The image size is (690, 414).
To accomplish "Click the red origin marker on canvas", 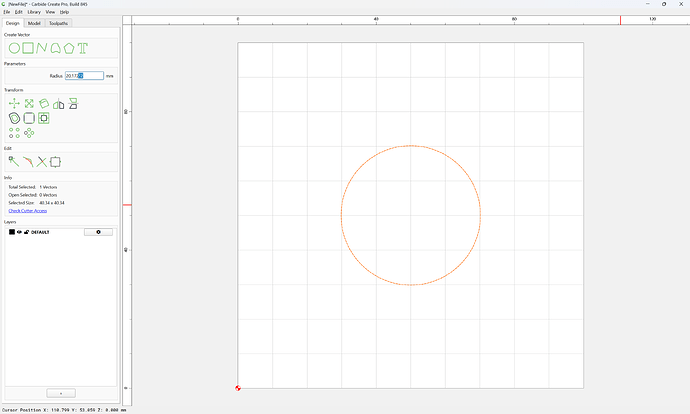I will 238,388.
